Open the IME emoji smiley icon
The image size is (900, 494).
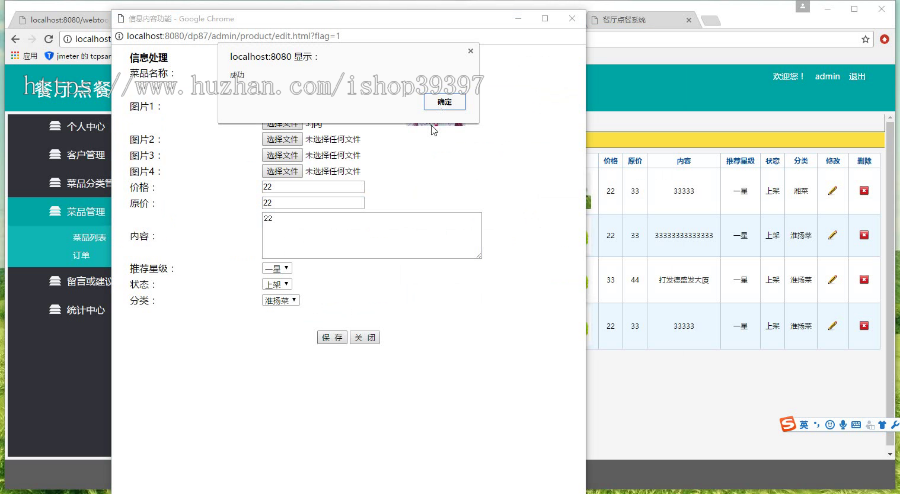click(x=829, y=425)
